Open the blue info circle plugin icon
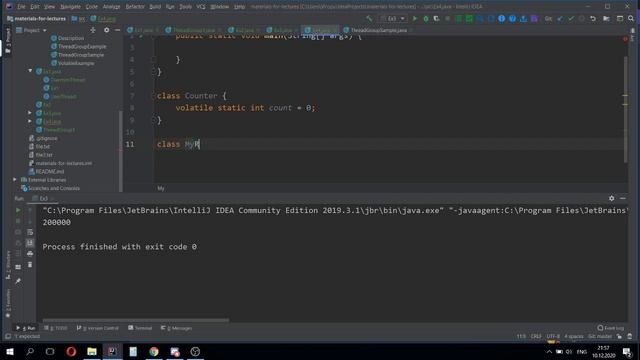Image resolution: width=640 pixels, height=360 pixels. coord(502,18)
